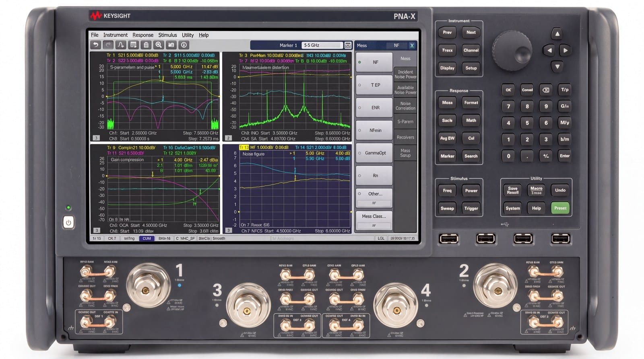The height and width of the screenshot is (359, 644).
Task: Select the NF radio softkey
Action: coord(374,62)
